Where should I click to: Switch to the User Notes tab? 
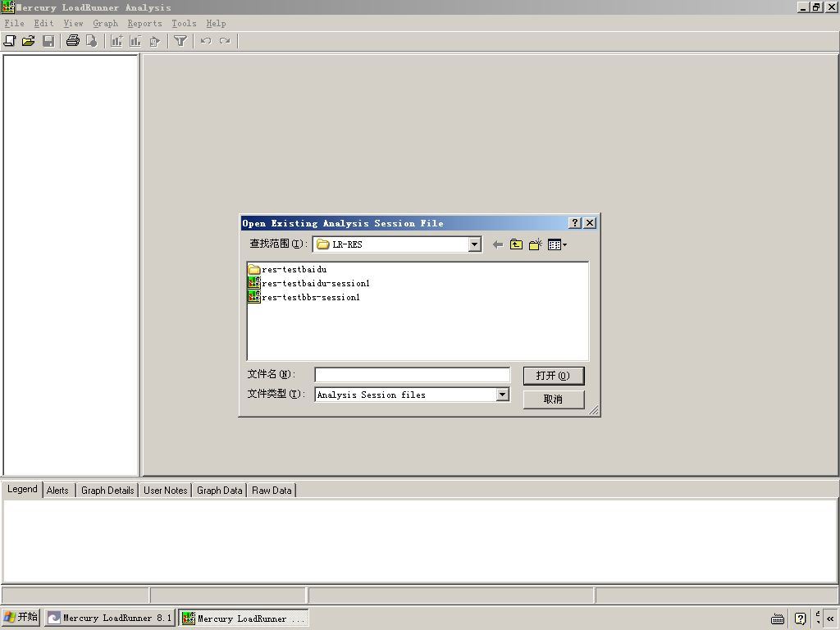click(x=166, y=491)
